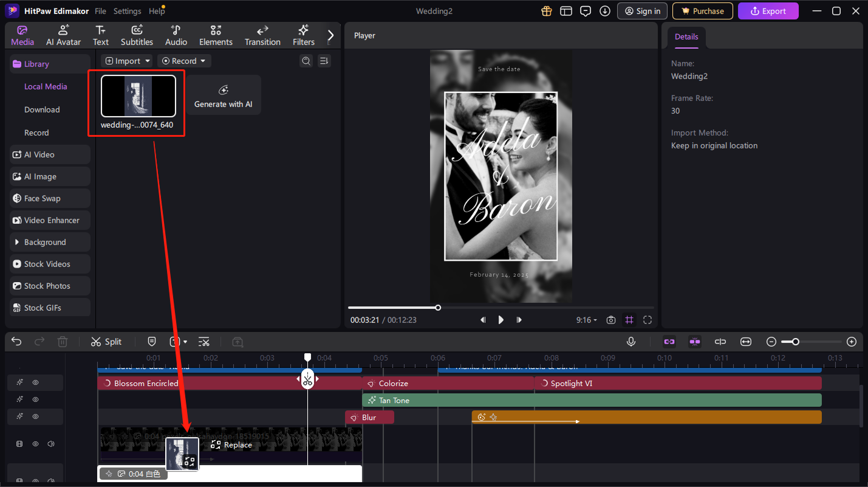Open the AI Avatar panel
868x487 pixels.
(63, 35)
